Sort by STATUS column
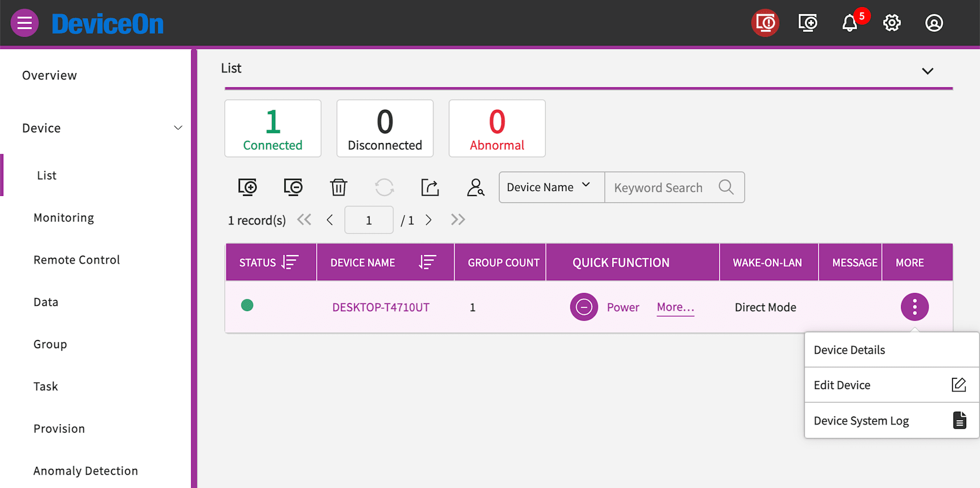The width and height of the screenshot is (980, 488). pos(290,263)
